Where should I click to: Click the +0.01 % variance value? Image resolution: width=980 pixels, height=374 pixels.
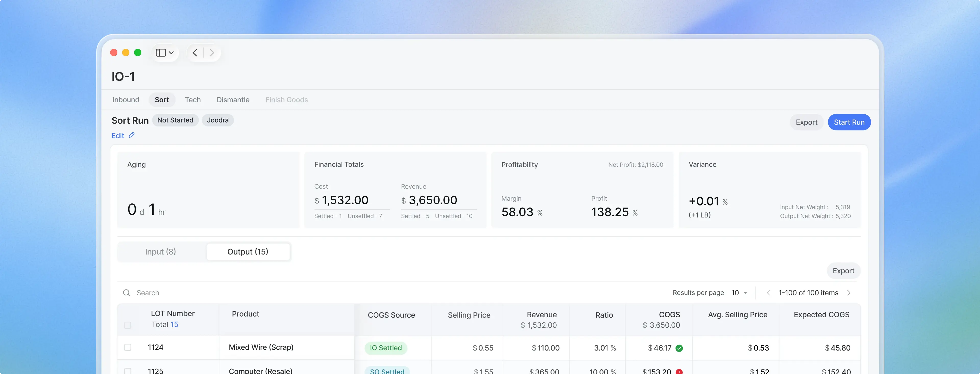(708, 201)
